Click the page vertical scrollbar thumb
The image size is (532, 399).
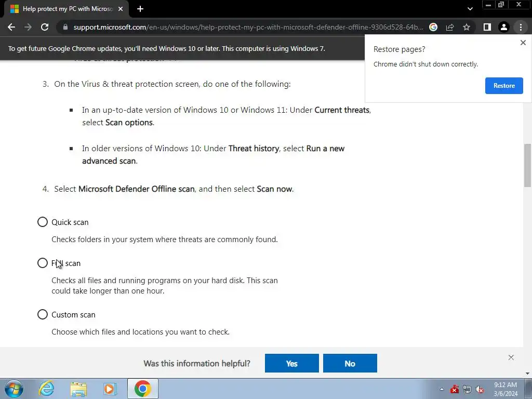coord(527,165)
